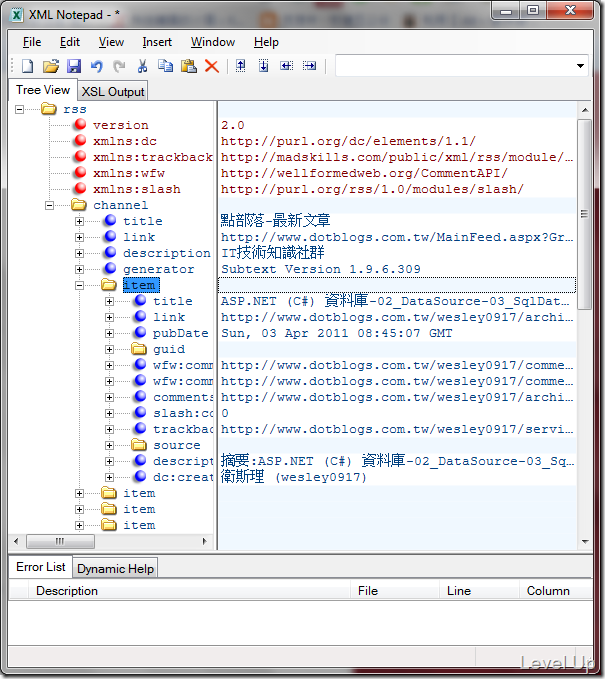605x679 pixels.
Task: Select the source folder icon
Action: click(x=139, y=445)
